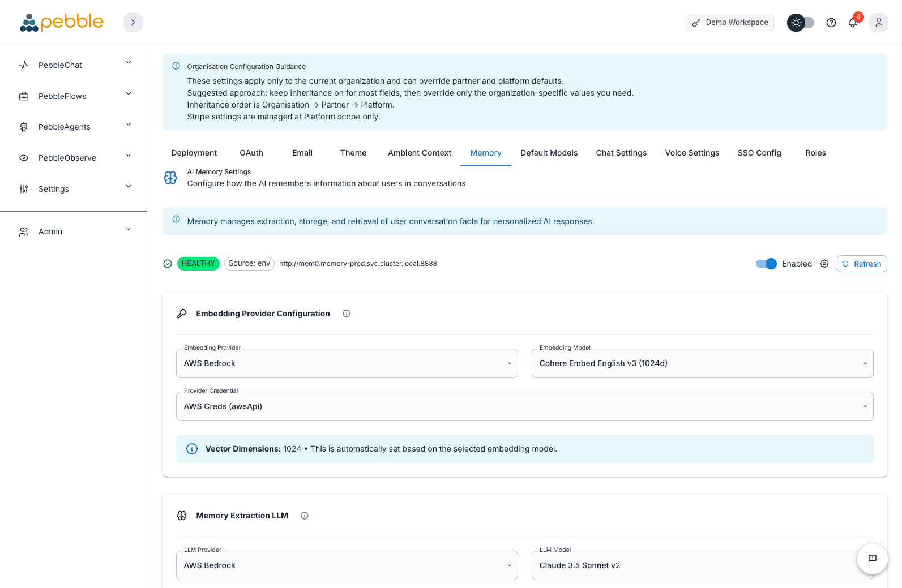Screen dimensions: 902x588
Task: Open the notifications bell
Action: pos(852,23)
